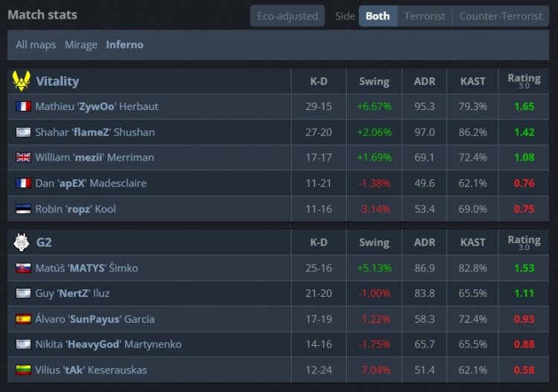The height and width of the screenshot is (392, 558).
Task: Show stats for All maps
Action: point(36,45)
